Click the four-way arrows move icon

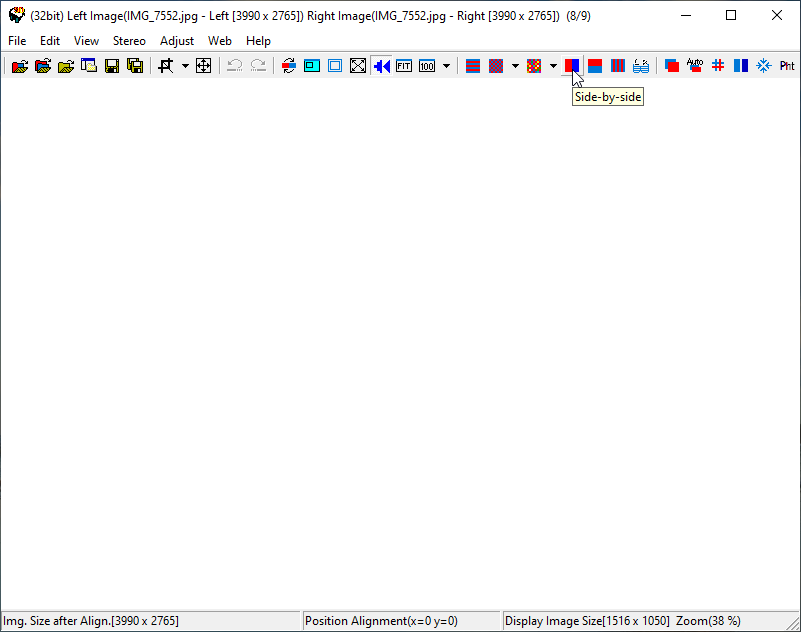click(x=204, y=66)
